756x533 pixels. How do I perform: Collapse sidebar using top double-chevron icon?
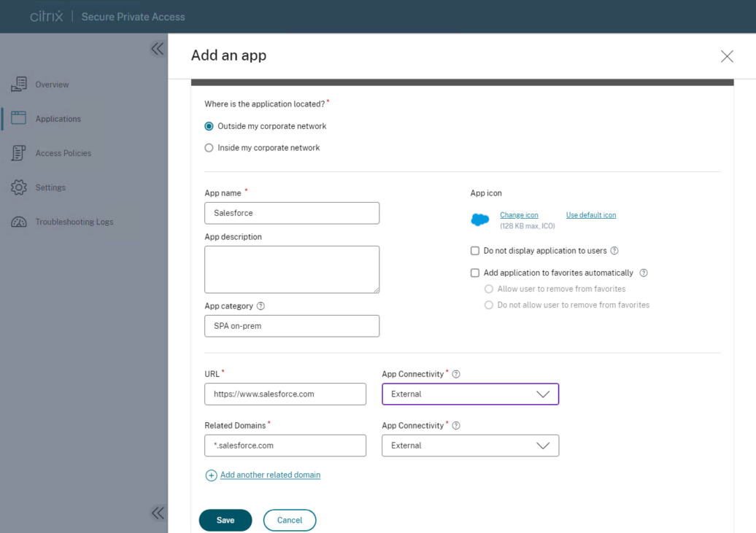[157, 49]
